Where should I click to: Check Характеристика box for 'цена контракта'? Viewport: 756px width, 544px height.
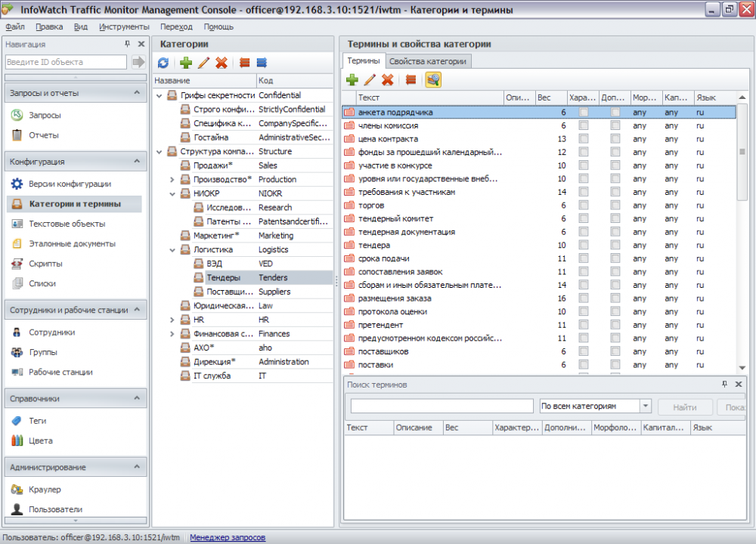583,139
